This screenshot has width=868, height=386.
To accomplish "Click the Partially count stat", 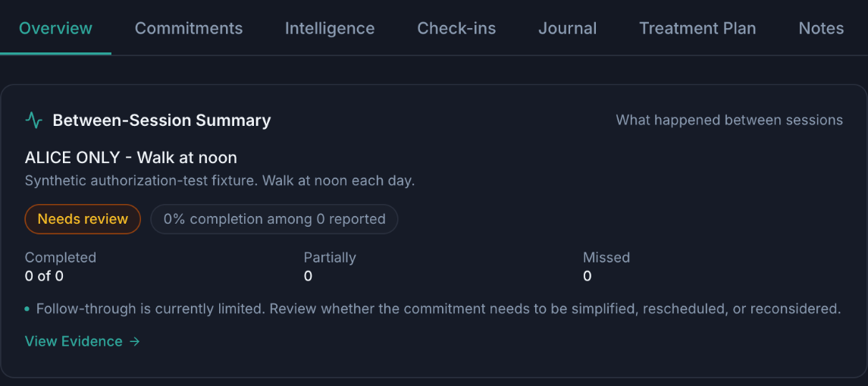I will (330, 267).
